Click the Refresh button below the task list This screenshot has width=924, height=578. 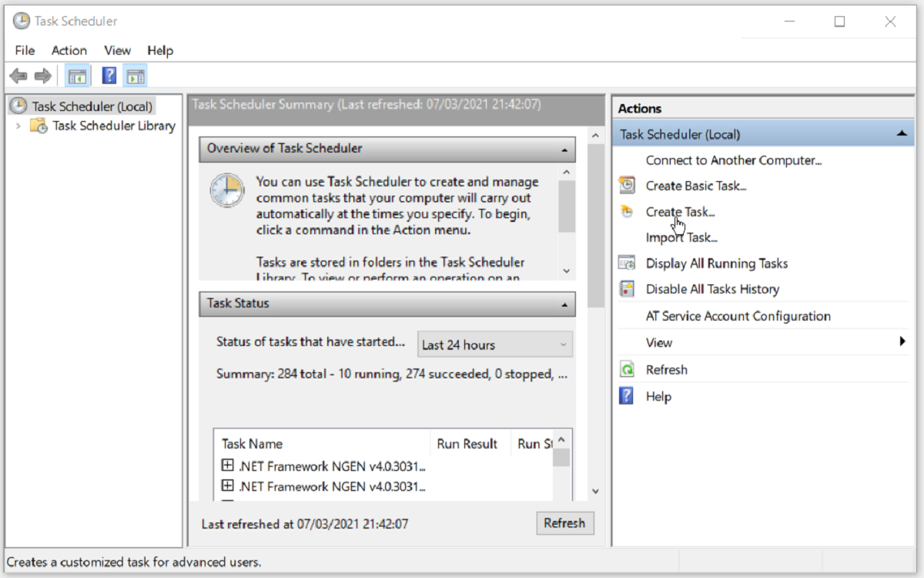coord(564,523)
